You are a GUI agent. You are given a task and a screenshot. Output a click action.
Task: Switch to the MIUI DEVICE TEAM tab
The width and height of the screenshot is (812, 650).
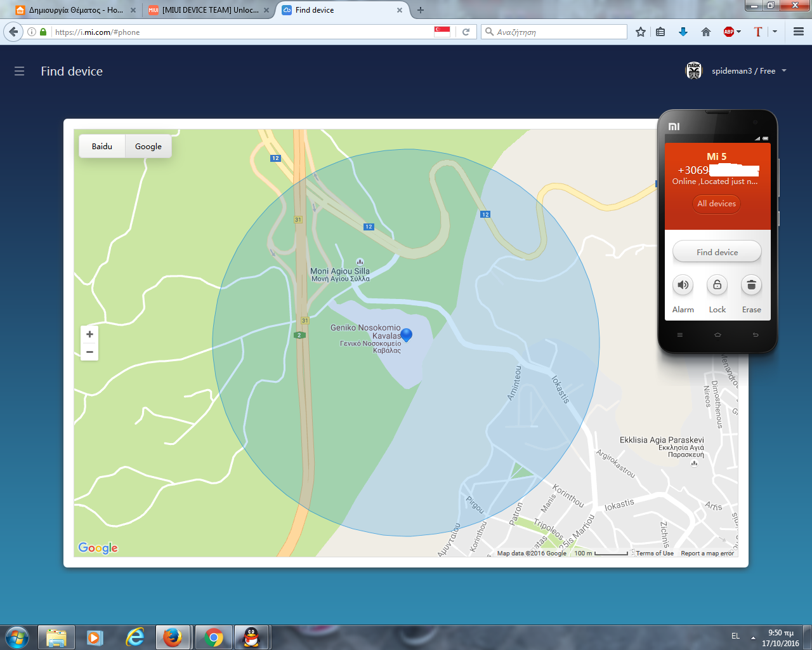(209, 10)
